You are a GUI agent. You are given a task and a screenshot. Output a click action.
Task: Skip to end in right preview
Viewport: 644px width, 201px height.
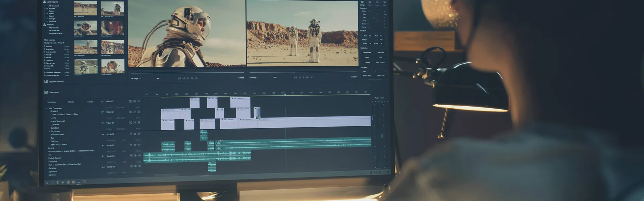point(312,77)
